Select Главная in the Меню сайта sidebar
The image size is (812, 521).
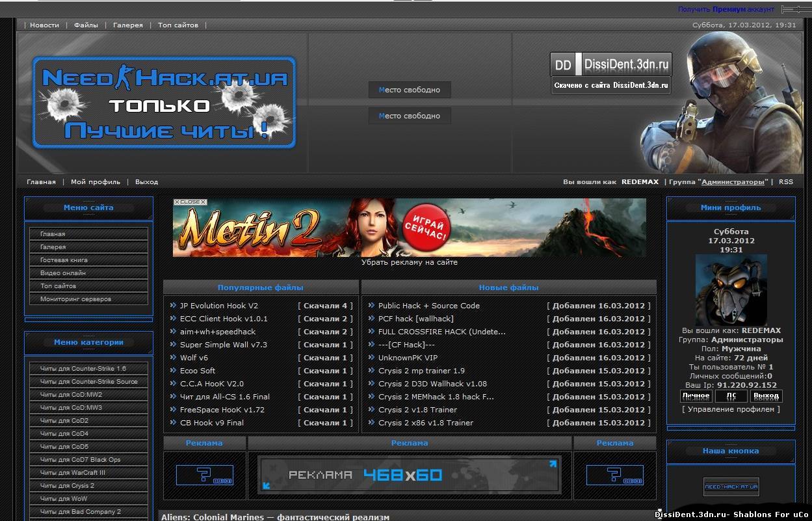[89, 234]
